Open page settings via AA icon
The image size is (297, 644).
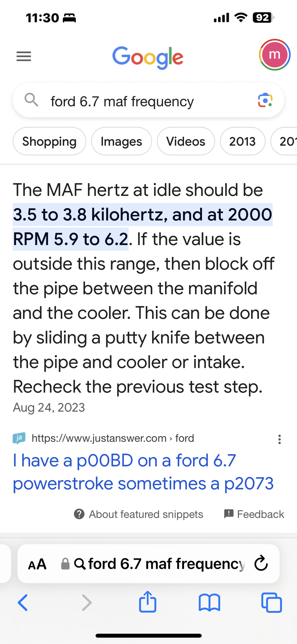pyautogui.click(x=36, y=563)
